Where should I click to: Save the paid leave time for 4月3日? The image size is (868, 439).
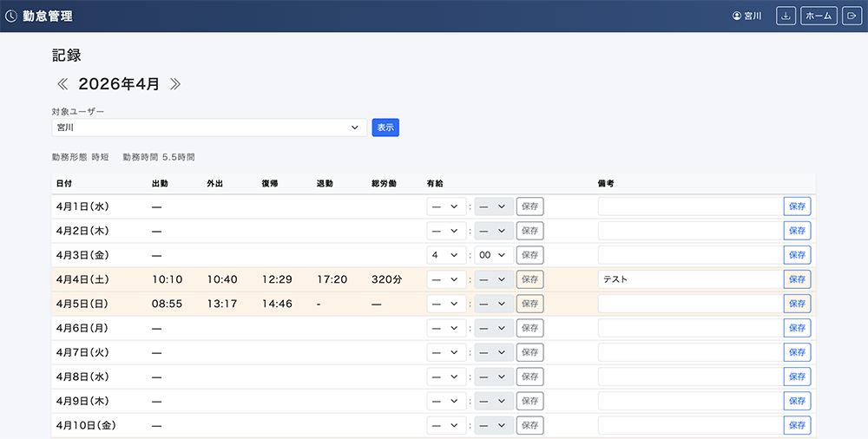click(x=529, y=255)
